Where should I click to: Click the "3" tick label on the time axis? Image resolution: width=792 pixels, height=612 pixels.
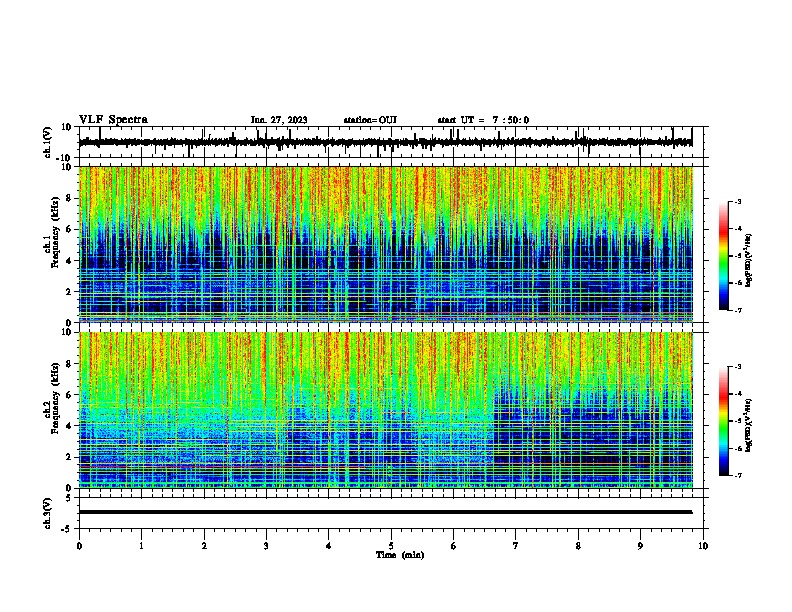click(x=266, y=546)
